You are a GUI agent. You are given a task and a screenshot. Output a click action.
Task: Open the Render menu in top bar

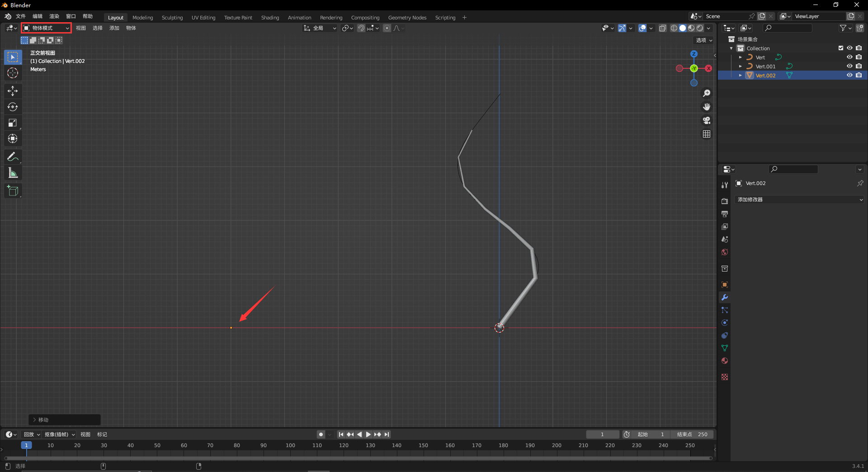54,16
